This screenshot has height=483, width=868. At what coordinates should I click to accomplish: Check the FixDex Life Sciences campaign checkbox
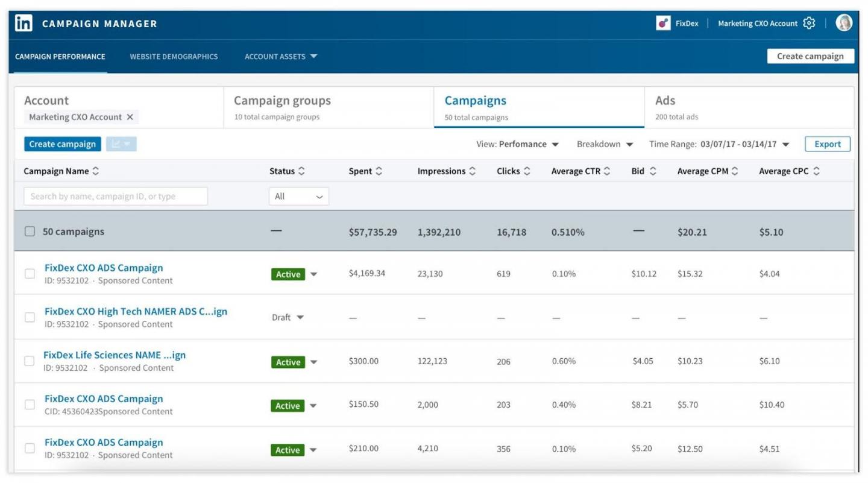pos(29,361)
